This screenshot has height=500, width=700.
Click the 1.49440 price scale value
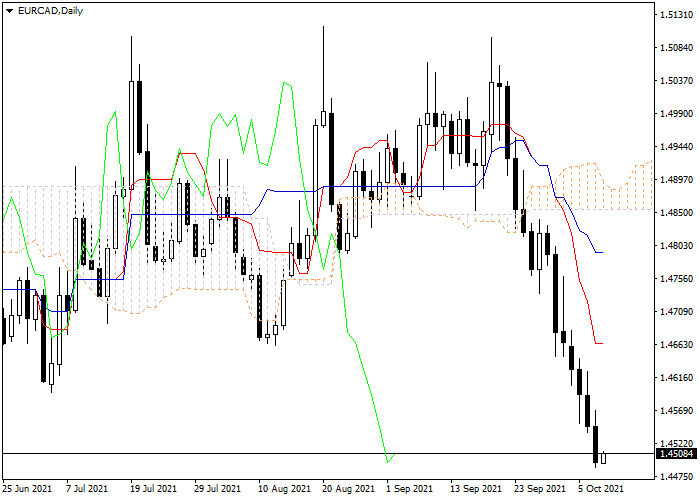tap(676, 147)
